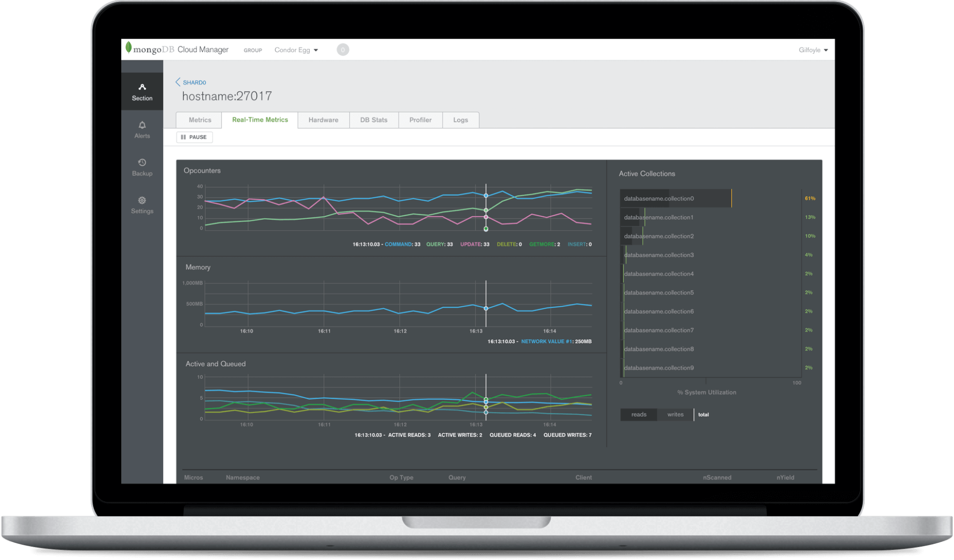Go to the DB Stats tab
Viewport: 954px width, 560px height.
point(373,120)
